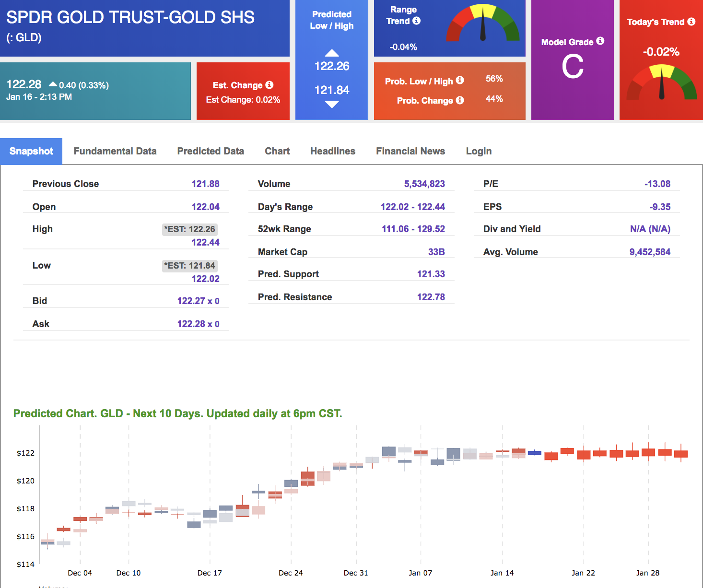The image size is (703, 588).
Task: Click the Dec 24 chart axis label
Action: [291, 573]
